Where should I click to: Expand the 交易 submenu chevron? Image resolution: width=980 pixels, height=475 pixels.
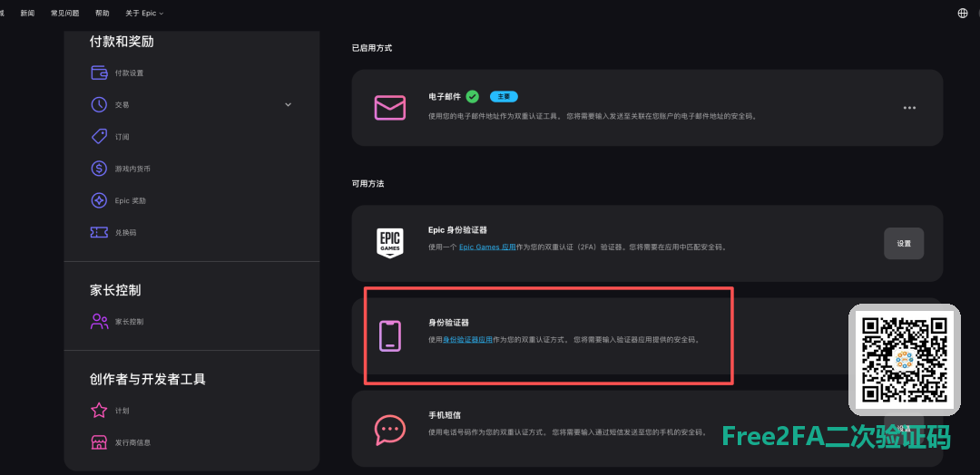289,105
